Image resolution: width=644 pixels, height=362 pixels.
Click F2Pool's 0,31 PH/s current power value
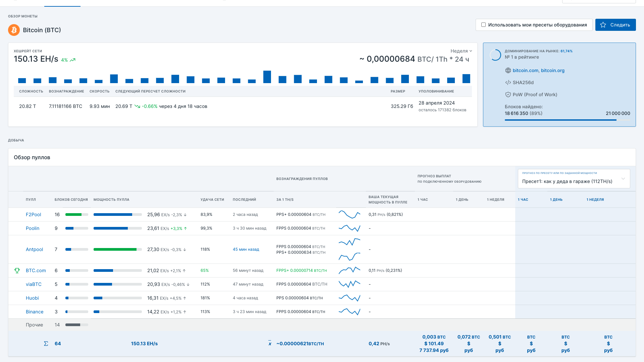[377, 215]
